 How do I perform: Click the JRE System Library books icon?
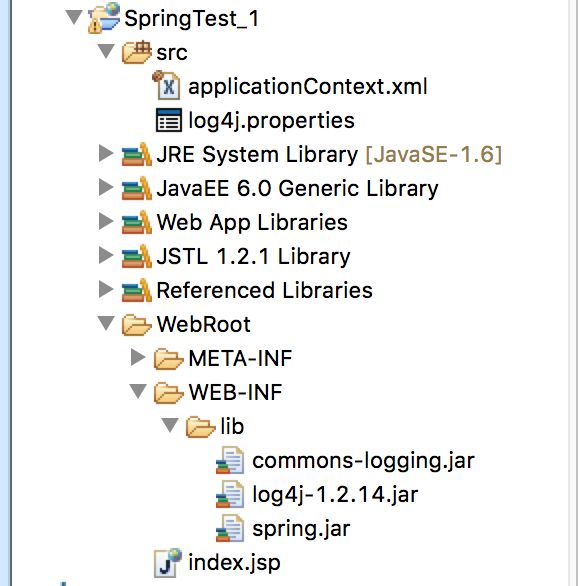point(137,154)
